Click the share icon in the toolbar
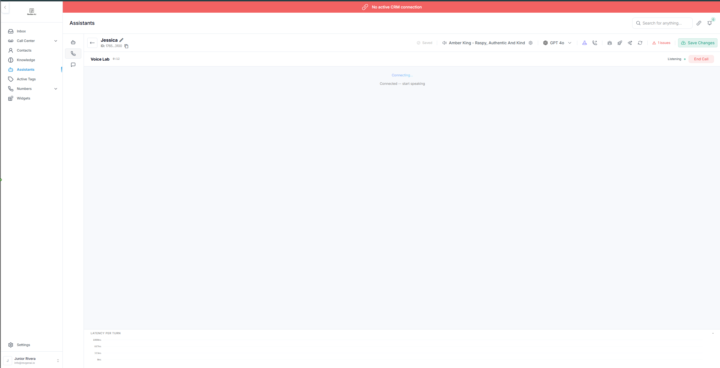Viewport: 720px width, 368px height. [630, 43]
